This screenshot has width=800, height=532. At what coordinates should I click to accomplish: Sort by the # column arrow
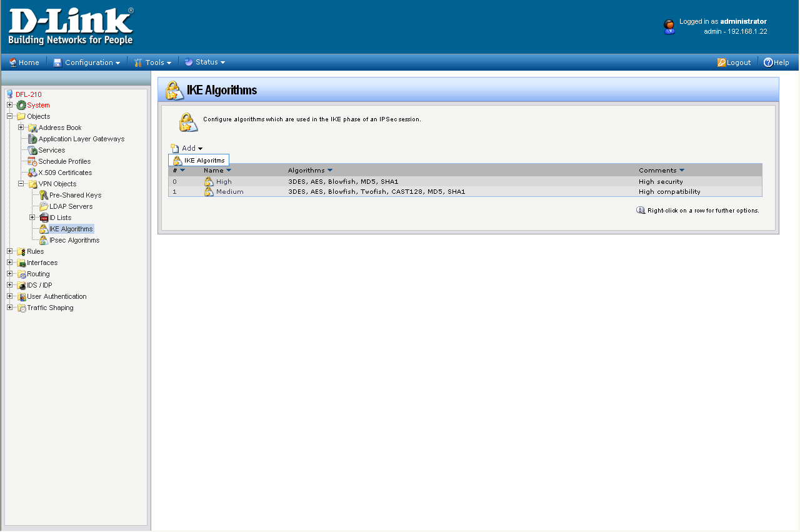click(x=182, y=170)
